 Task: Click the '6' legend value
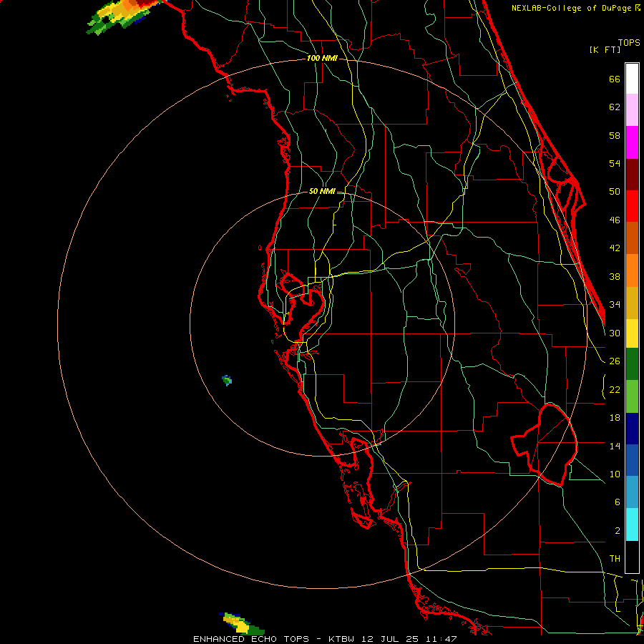(x=618, y=502)
